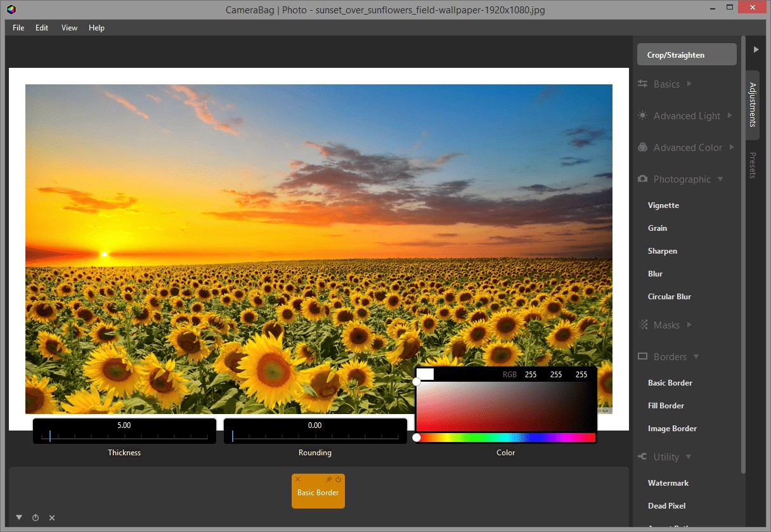
Task: Open the View menu
Action: [70, 28]
